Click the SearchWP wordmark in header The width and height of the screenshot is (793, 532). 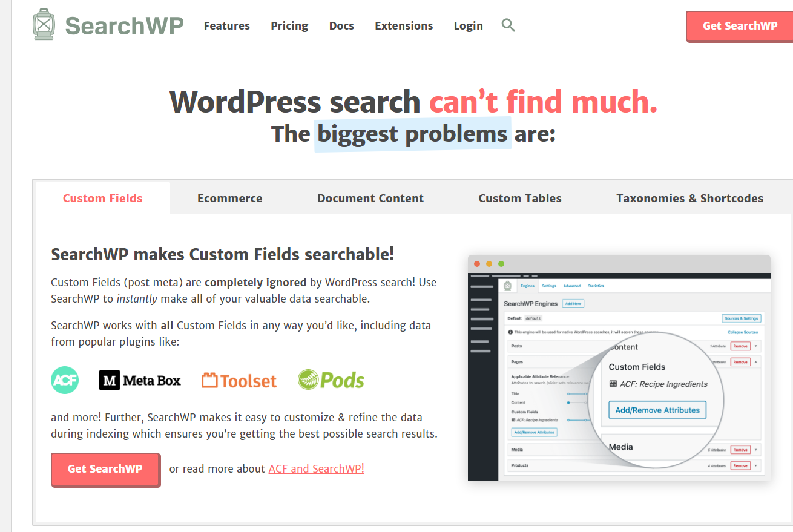(124, 25)
